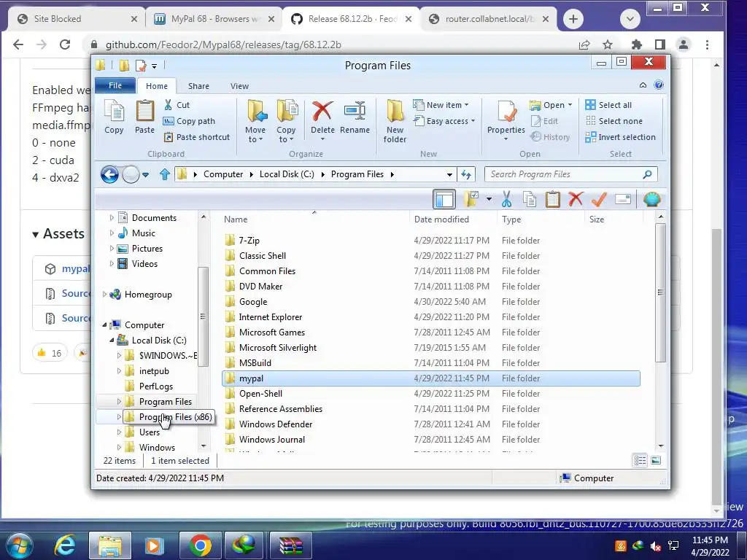Screen dimensions: 747x560
Task: Sort by the Name column header
Action: (x=236, y=219)
